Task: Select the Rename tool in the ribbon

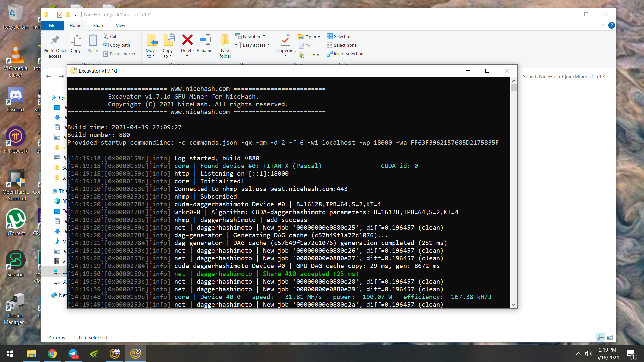Action: pos(205,45)
